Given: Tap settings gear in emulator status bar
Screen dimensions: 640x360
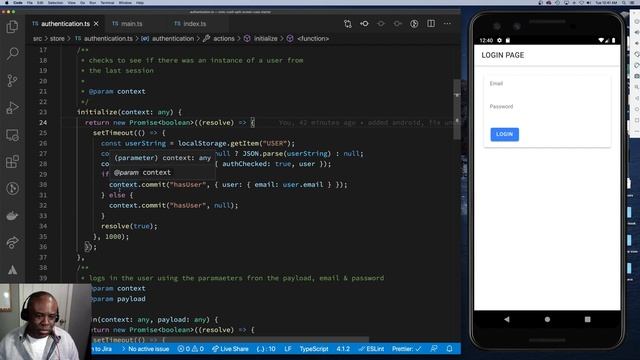Looking at the screenshot, I should (x=499, y=40).
